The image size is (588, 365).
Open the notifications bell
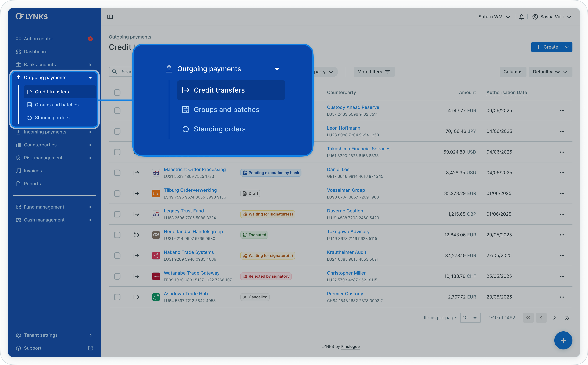521,17
